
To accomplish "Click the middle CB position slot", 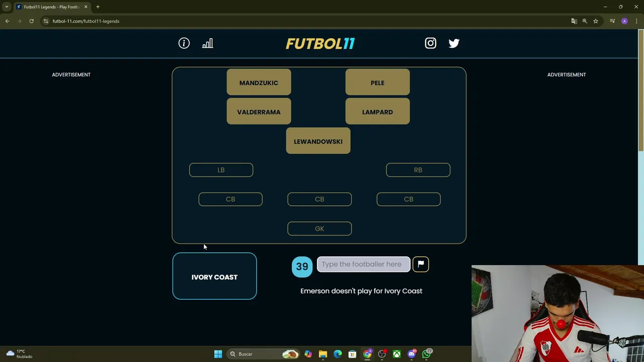I will [x=319, y=199].
